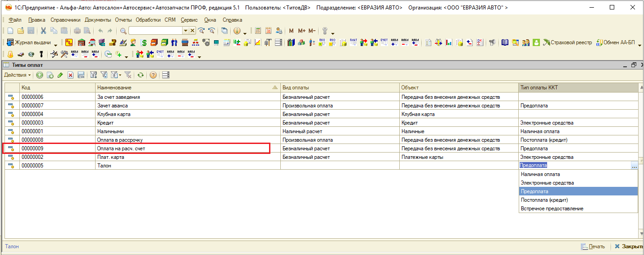
Task: Click the Open file folder icon
Action: (20, 31)
